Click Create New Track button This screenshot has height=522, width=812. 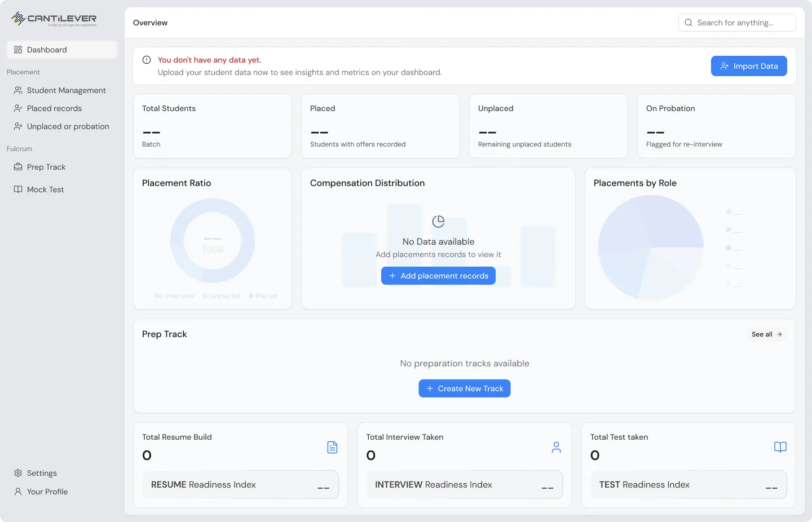pos(465,388)
